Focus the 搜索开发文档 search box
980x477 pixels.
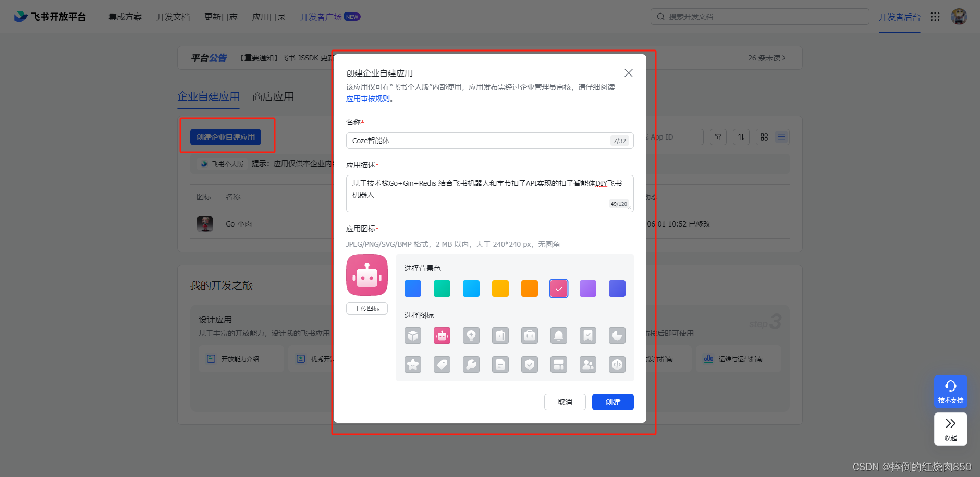point(760,17)
